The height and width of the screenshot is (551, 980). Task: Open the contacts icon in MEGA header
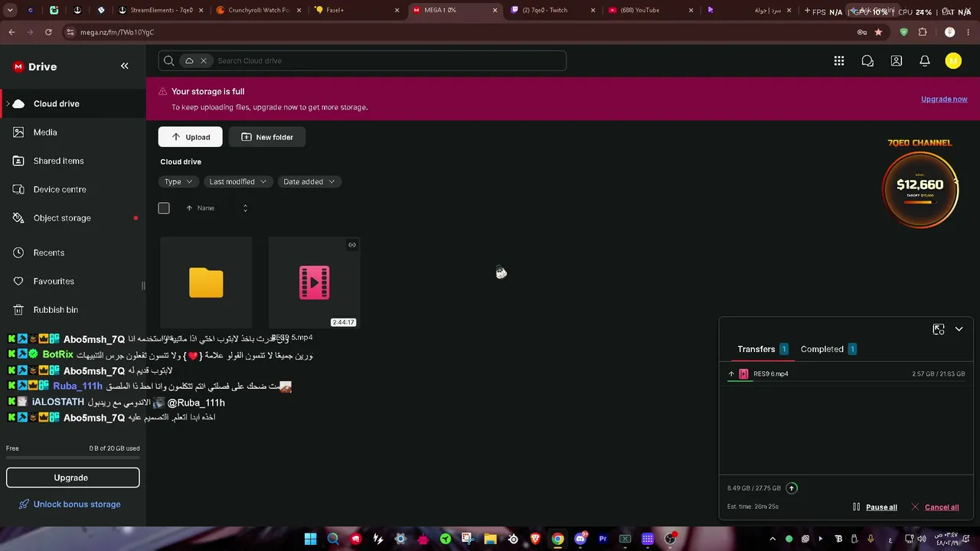pos(897,61)
